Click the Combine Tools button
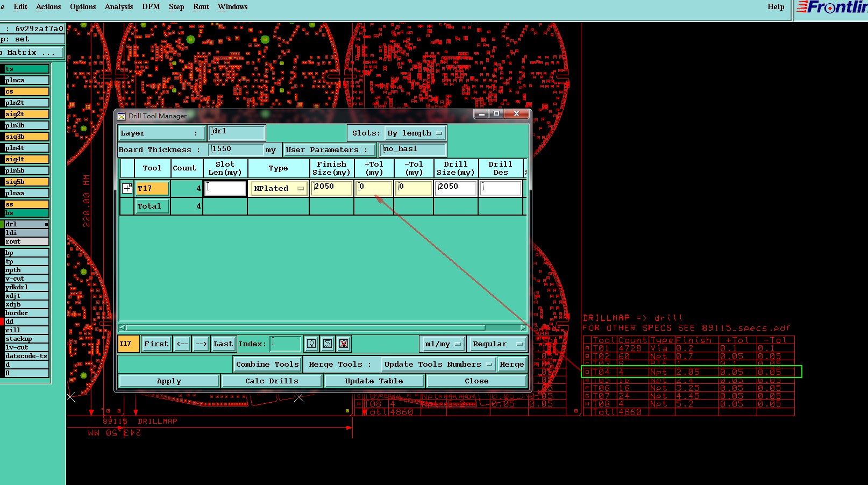Image resolution: width=868 pixels, height=485 pixels. (267, 364)
